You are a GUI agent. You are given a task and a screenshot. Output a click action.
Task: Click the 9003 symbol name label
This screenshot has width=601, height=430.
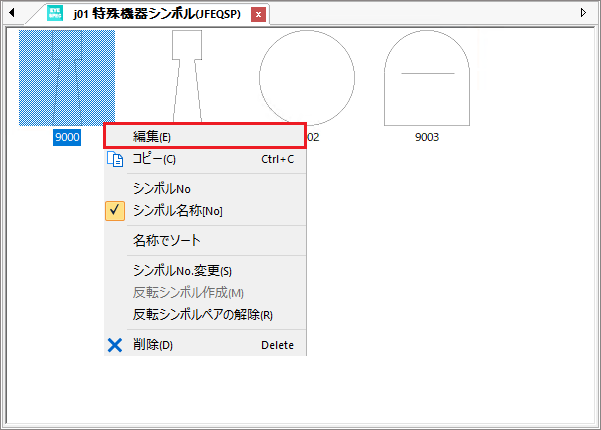point(427,137)
